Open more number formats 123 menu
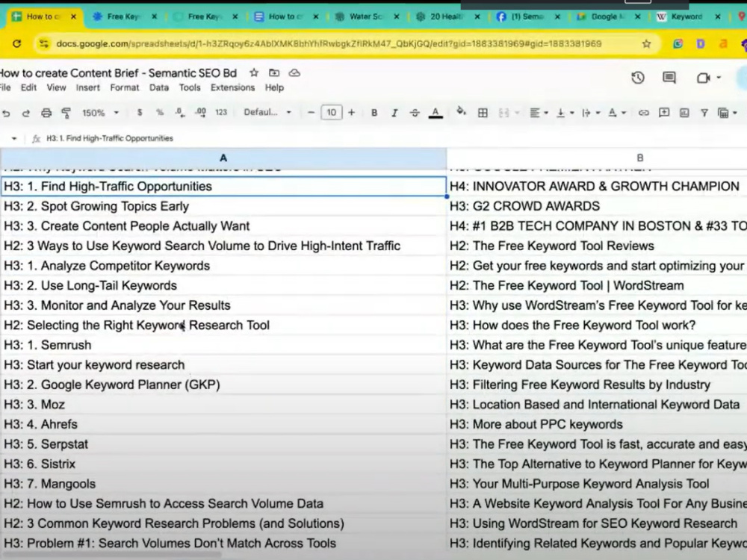The height and width of the screenshot is (560, 747). click(221, 113)
